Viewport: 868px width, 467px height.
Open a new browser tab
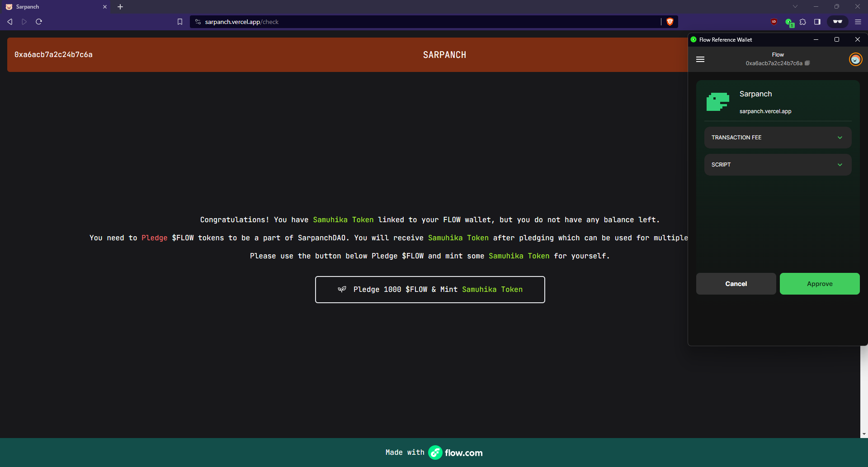coord(120,7)
